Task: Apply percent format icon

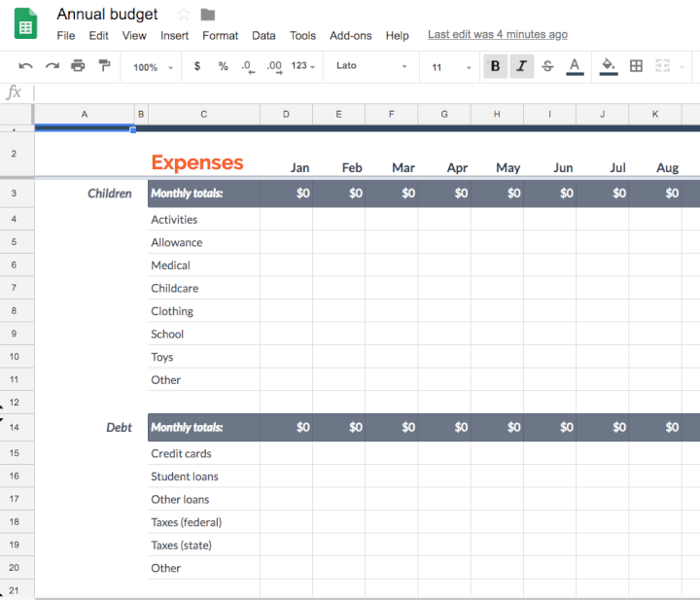Action: 223,66
